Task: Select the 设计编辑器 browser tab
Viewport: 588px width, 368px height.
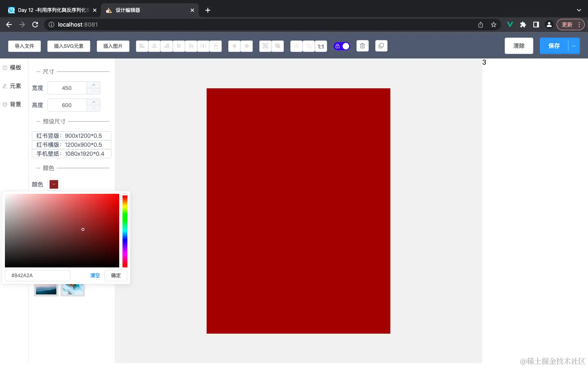Action: coord(150,10)
